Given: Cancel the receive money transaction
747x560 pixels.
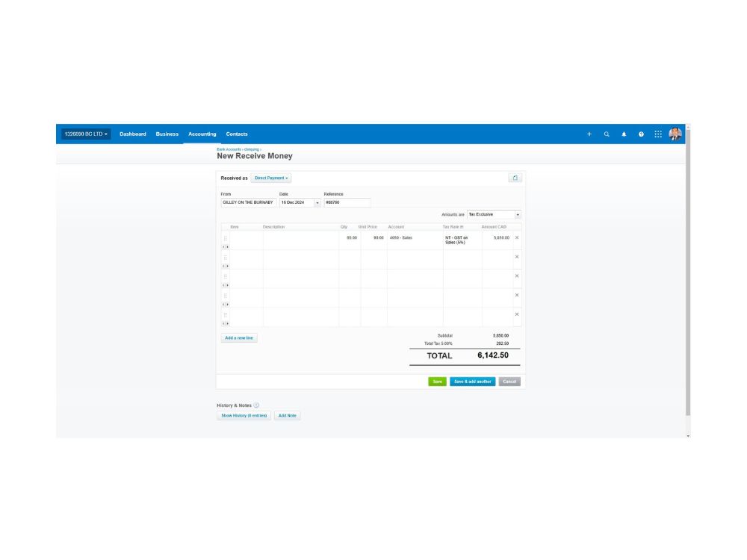Looking at the screenshot, I should click(x=509, y=382).
